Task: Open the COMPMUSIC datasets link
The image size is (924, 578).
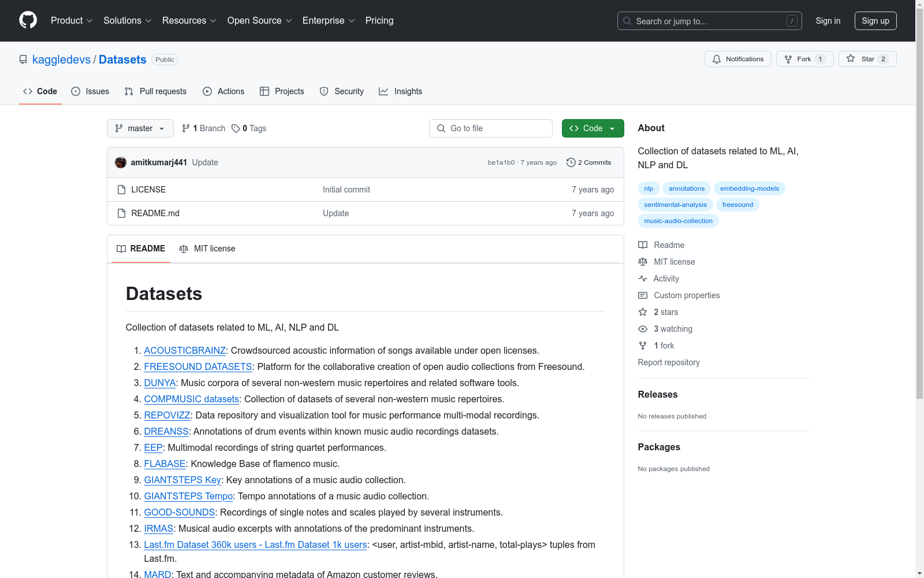Action: pyautogui.click(x=192, y=399)
